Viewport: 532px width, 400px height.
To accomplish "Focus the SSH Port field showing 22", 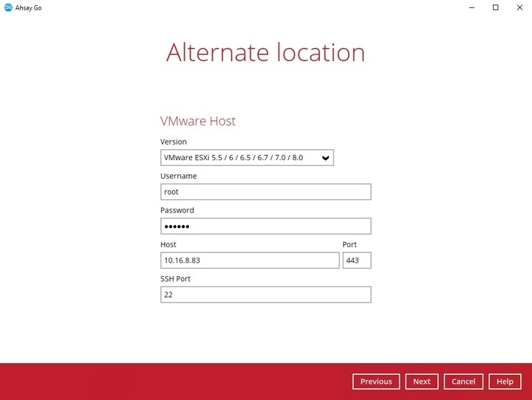I will tap(266, 294).
